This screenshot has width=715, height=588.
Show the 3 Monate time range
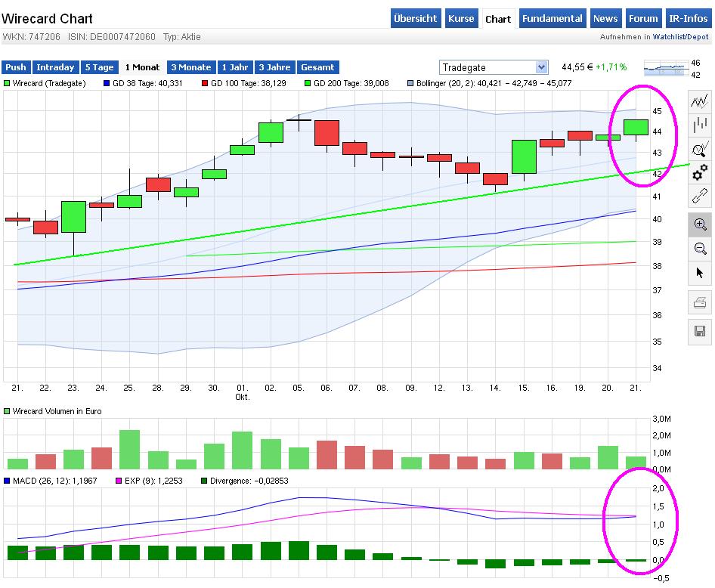pos(191,67)
